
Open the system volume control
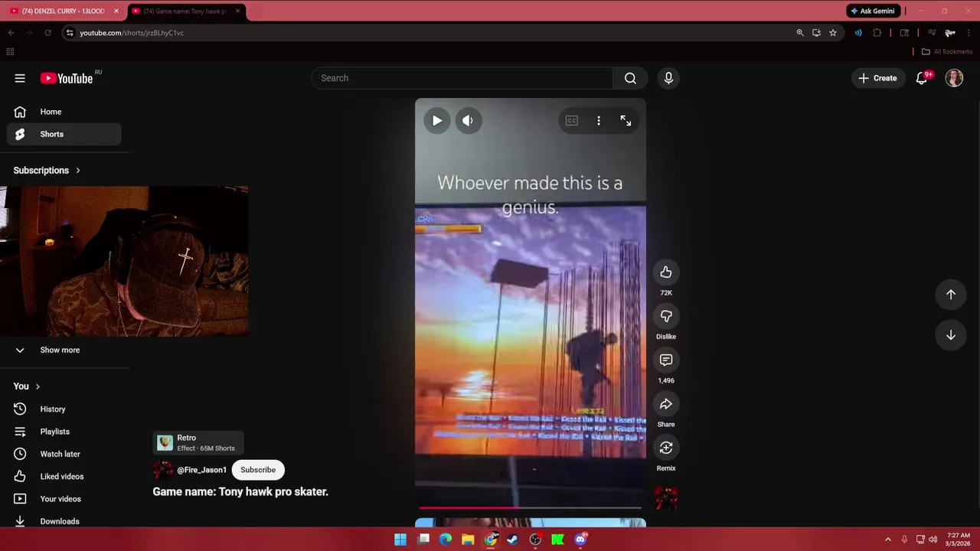(933, 540)
